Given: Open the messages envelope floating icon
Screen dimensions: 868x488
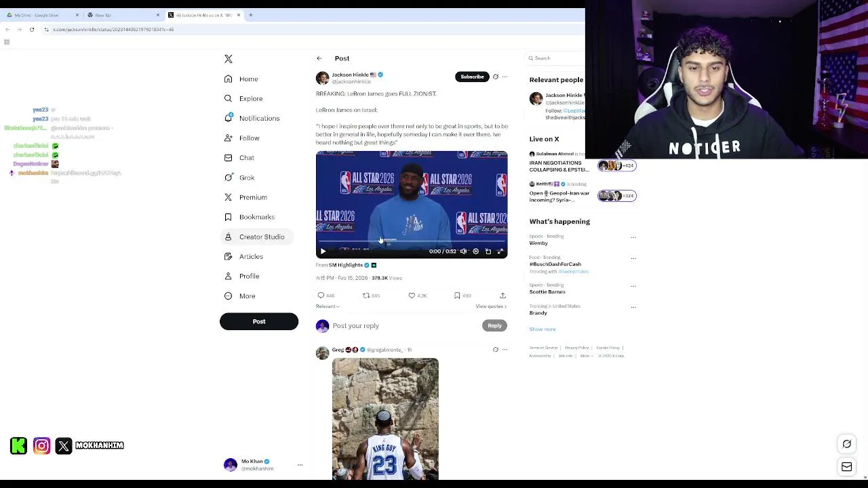Looking at the screenshot, I should [847, 467].
